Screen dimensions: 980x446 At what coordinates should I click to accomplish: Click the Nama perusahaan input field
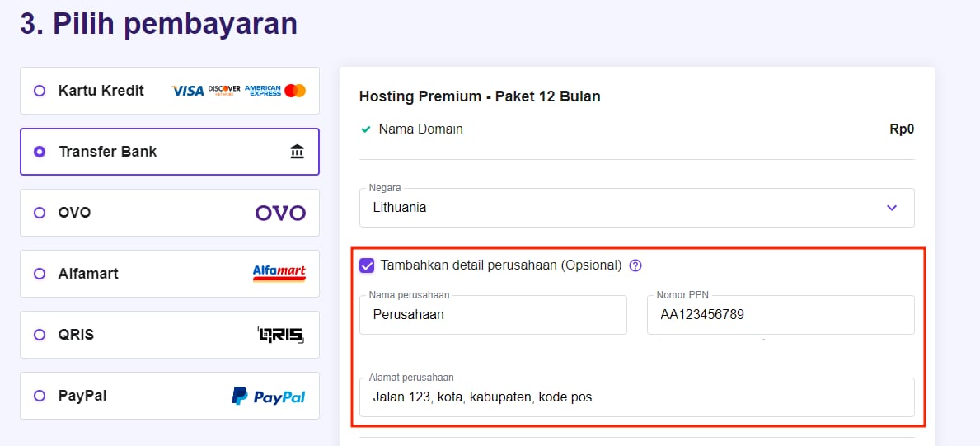pos(493,315)
